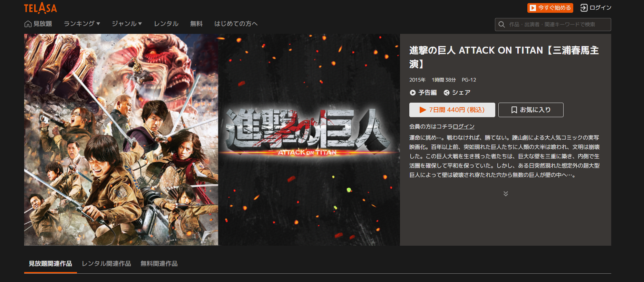Open the ランキング dropdown menu
644x282 pixels.
82,23
